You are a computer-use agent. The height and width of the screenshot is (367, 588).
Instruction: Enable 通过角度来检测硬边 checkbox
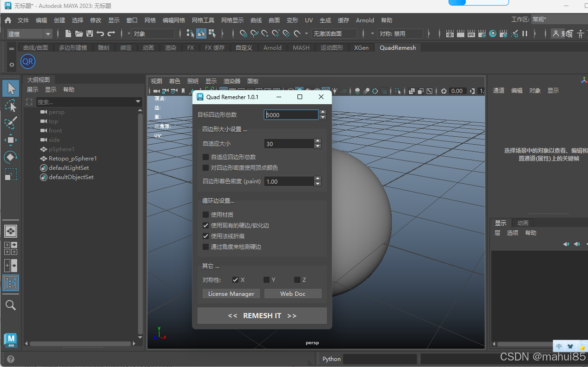[x=206, y=247]
